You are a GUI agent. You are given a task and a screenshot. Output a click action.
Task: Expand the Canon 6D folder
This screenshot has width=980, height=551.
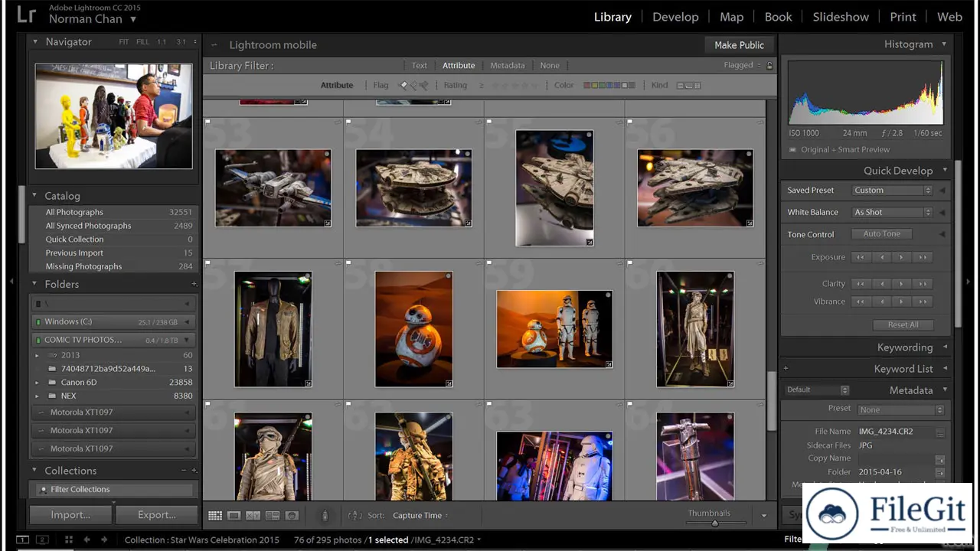(37, 382)
